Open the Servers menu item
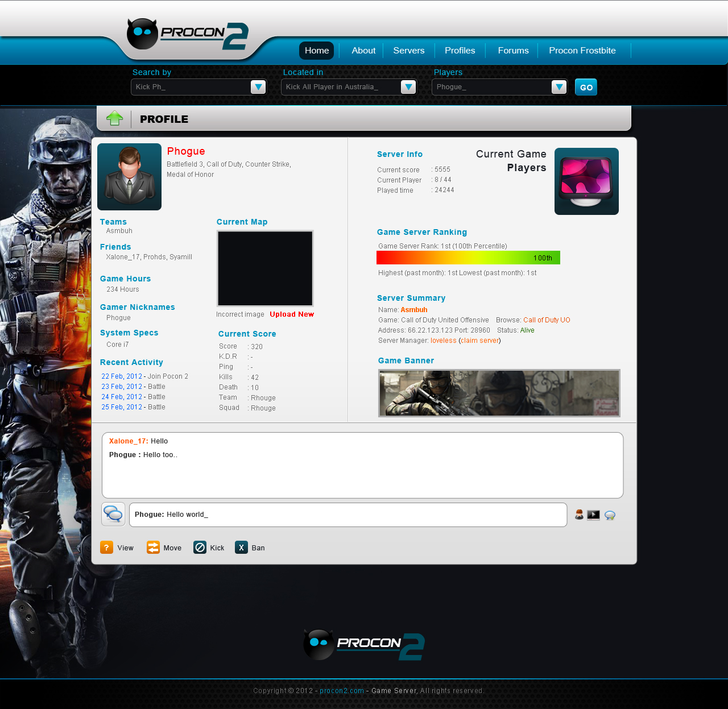Viewport: 728px width, 709px height. pos(409,51)
